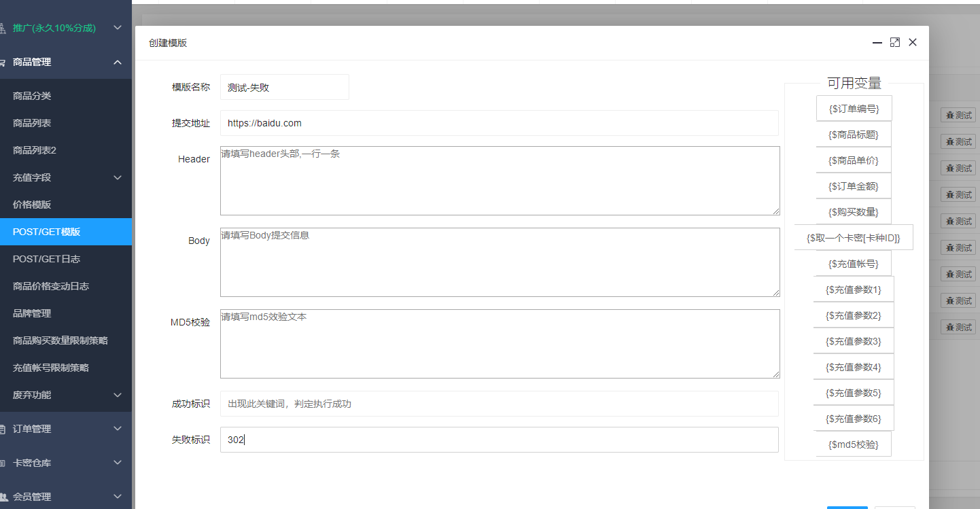
Task: Insert variable {$充值参数2}
Action: pyautogui.click(x=854, y=315)
